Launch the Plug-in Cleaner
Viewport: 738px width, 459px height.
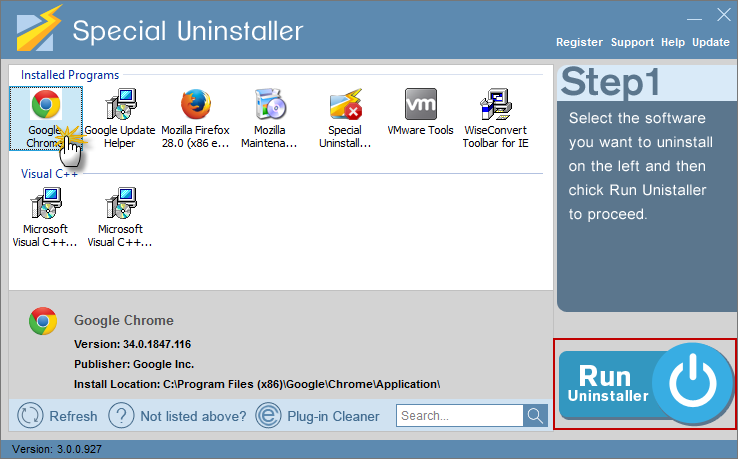click(318, 416)
